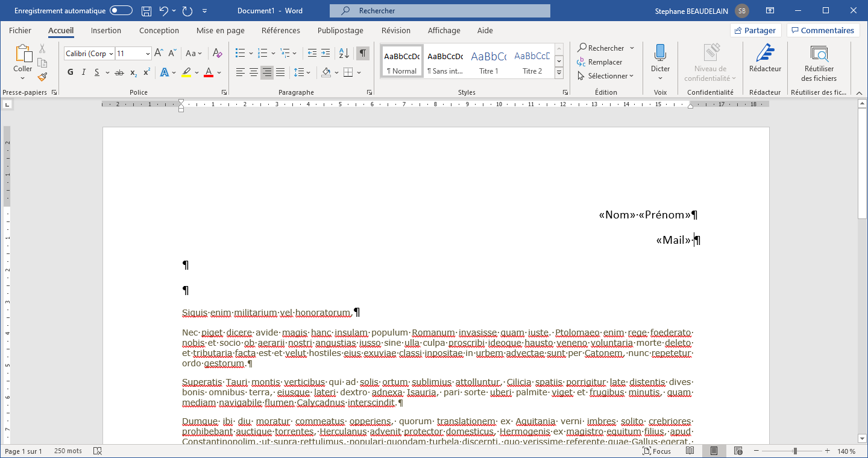The height and width of the screenshot is (458, 868).
Task: Click the zoom slider in status bar
Action: click(795, 451)
